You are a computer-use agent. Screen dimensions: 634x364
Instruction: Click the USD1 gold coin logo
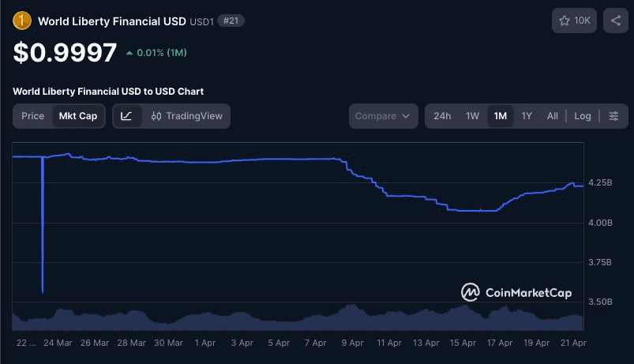22,21
